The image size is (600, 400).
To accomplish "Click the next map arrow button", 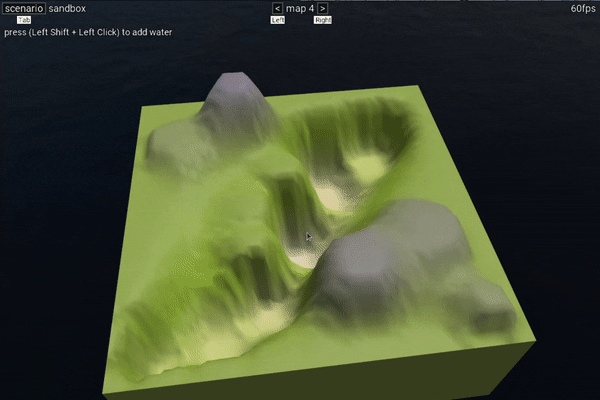I will tap(322, 8).
